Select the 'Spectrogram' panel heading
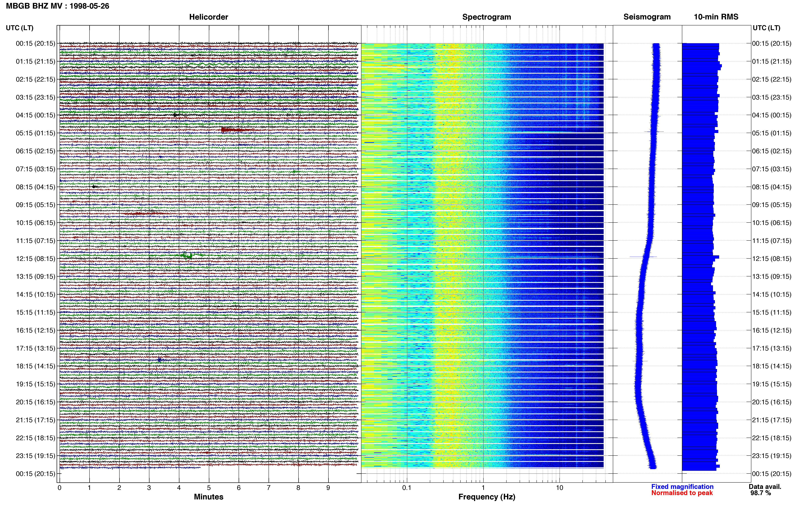Viewport: 812px width, 508px height. (x=487, y=17)
